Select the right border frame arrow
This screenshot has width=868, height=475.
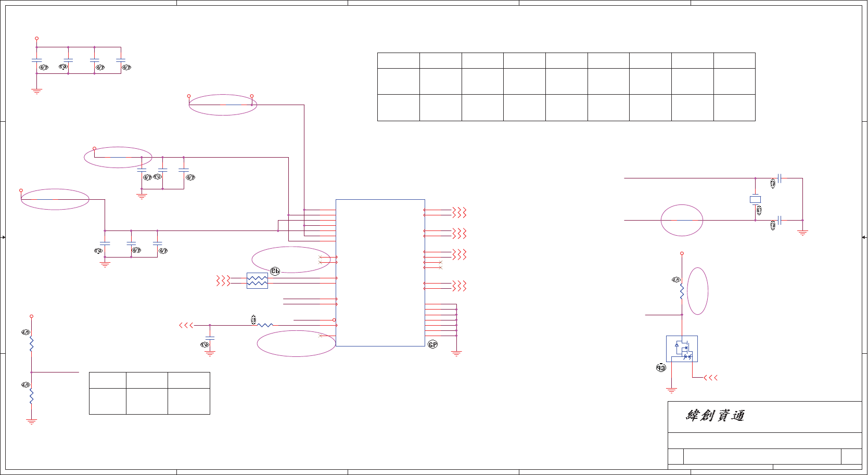(864, 237)
